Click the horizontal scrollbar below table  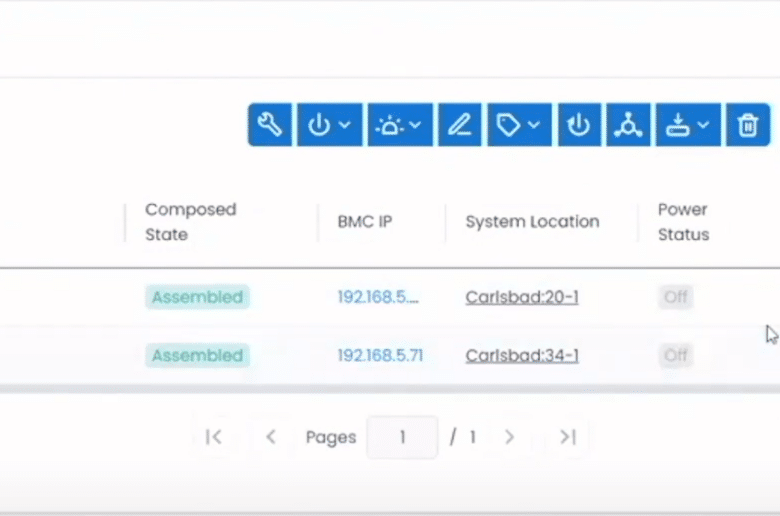tap(390, 389)
